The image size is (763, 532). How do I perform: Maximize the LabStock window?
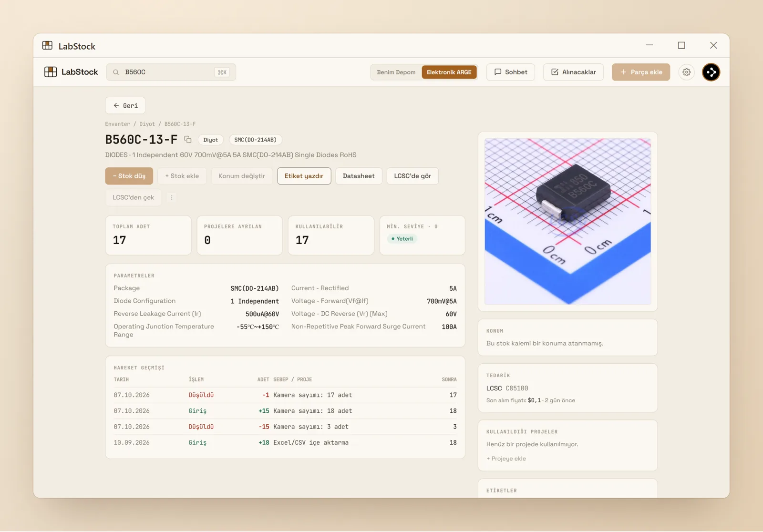point(681,45)
